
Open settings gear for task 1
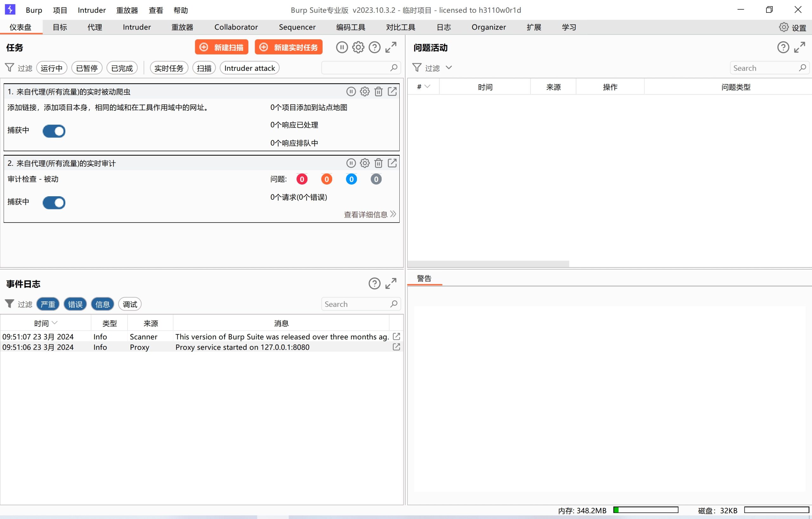click(364, 91)
